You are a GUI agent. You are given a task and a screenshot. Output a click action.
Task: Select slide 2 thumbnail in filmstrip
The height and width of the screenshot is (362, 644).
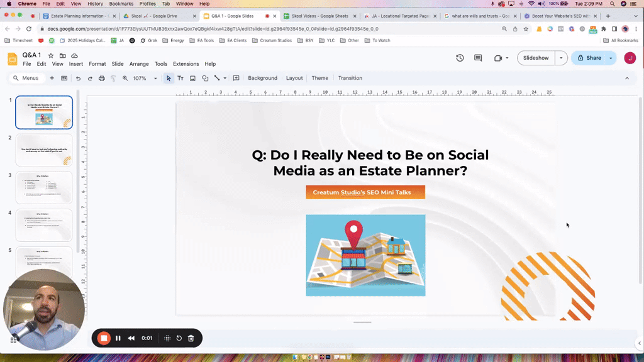pos(44,150)
